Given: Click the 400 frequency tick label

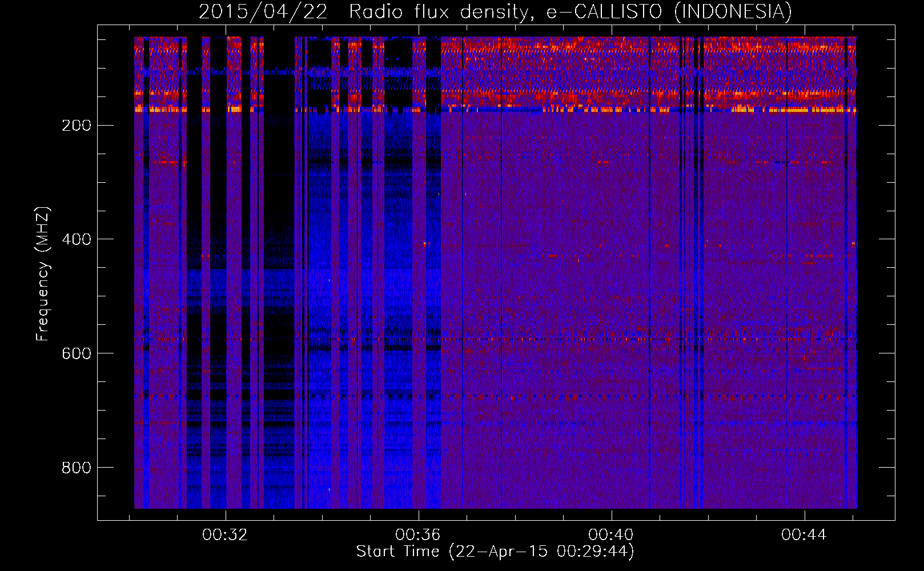Looking at the screenshot, I should [77, 239].
